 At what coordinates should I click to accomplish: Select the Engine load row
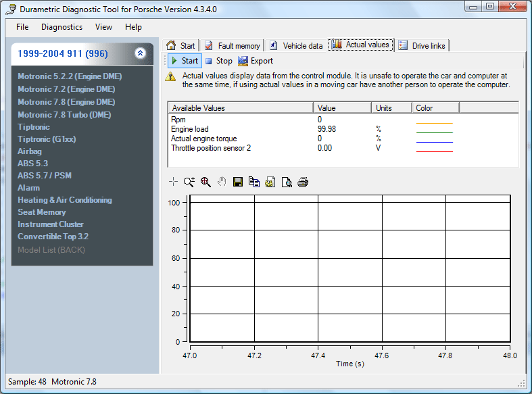coord(343,129)
